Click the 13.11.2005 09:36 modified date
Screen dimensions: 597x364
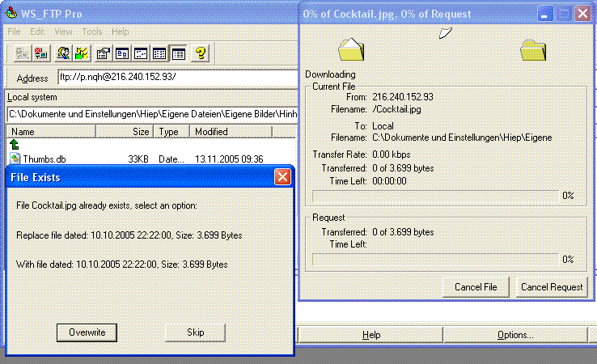coord(229,159)
